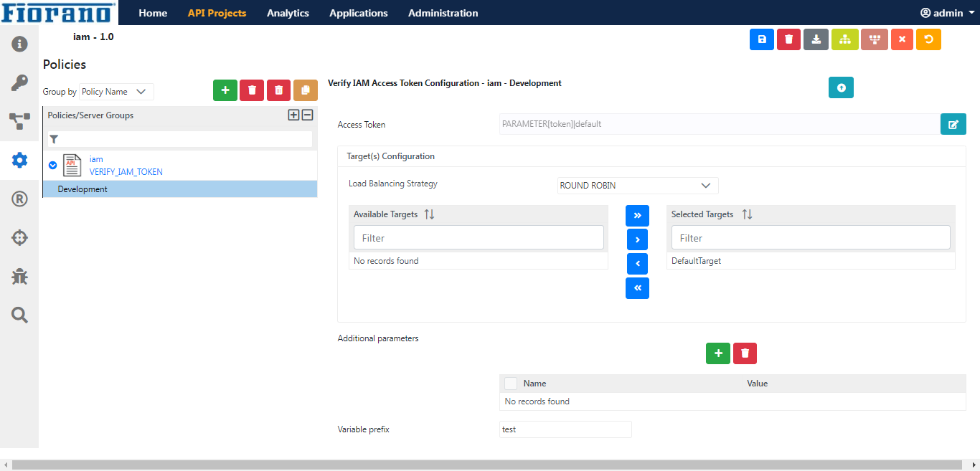Open the Administration menu

(443, 13)
